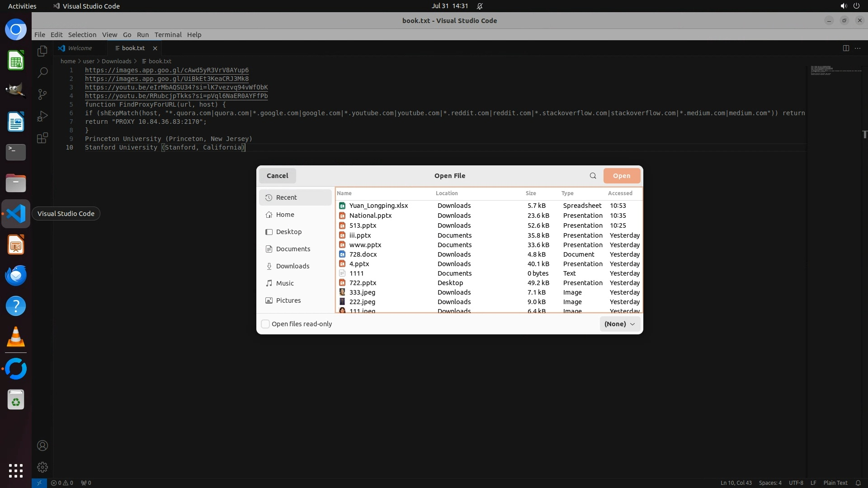Open the Terminal menu
Screen dimensions: 868x488
click(x=168, y=35)
